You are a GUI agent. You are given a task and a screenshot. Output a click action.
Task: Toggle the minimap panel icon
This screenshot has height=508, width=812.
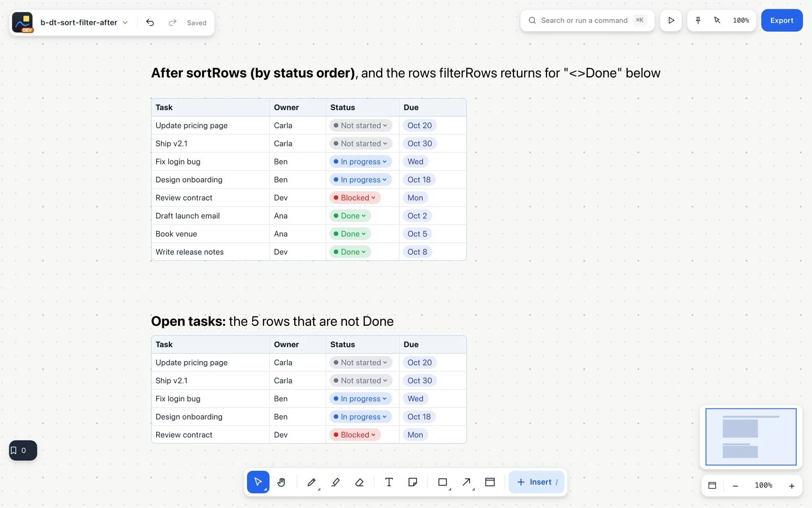(x=712, y=486)
